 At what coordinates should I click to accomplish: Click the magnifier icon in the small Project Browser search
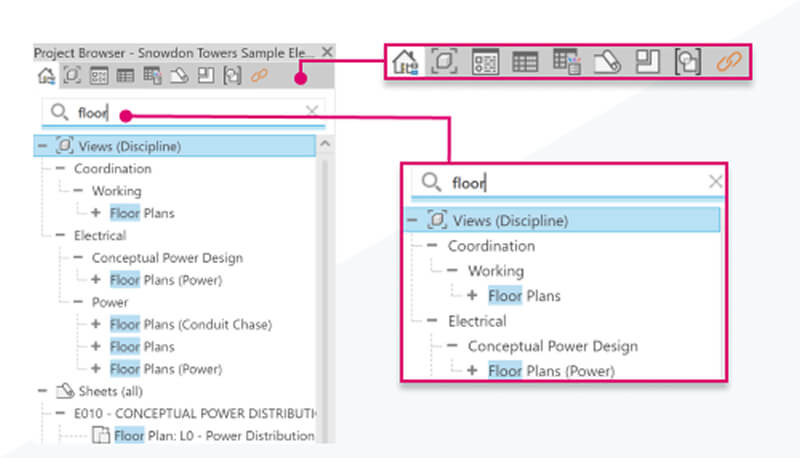click(60, 112)
